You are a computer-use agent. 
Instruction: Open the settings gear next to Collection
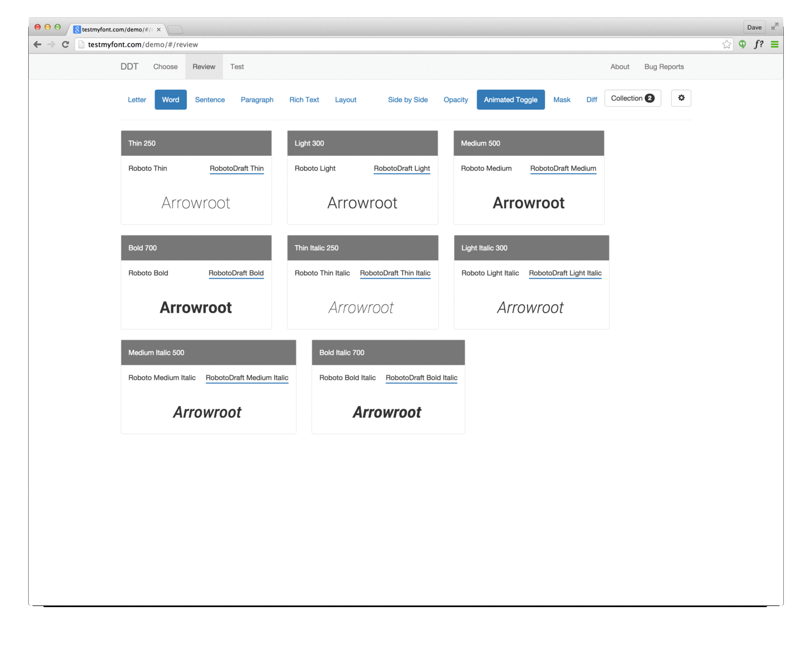(x=681, y=98)
